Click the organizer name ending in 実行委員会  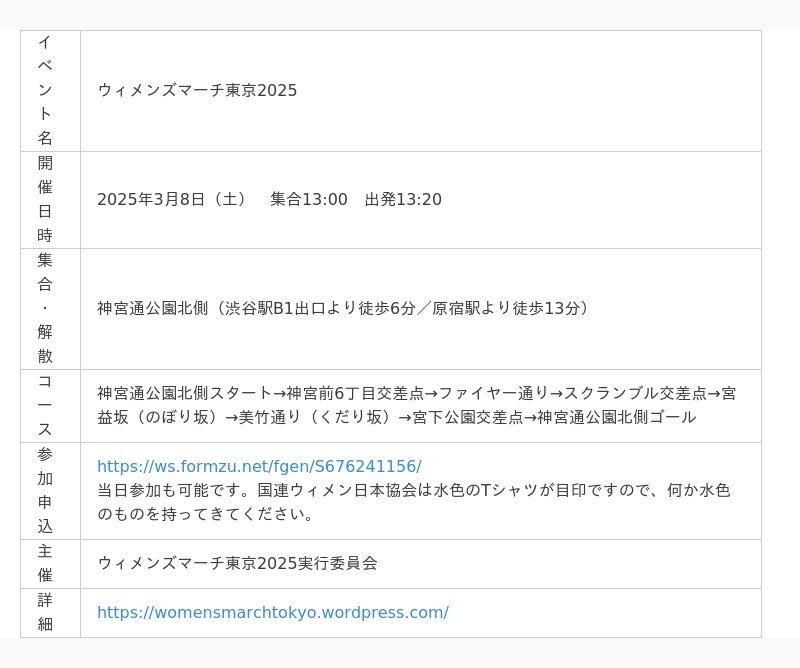(237, 563)
